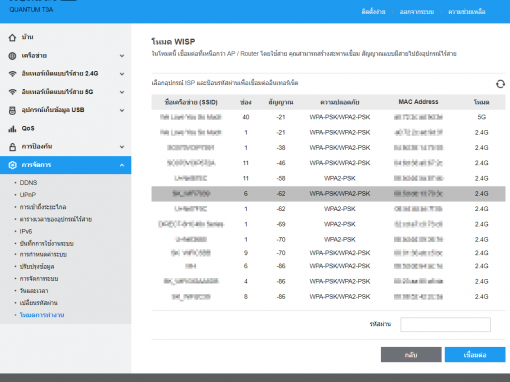Click the globe network icon in the sidebar
510x382 pixels.
click(12, 56)
